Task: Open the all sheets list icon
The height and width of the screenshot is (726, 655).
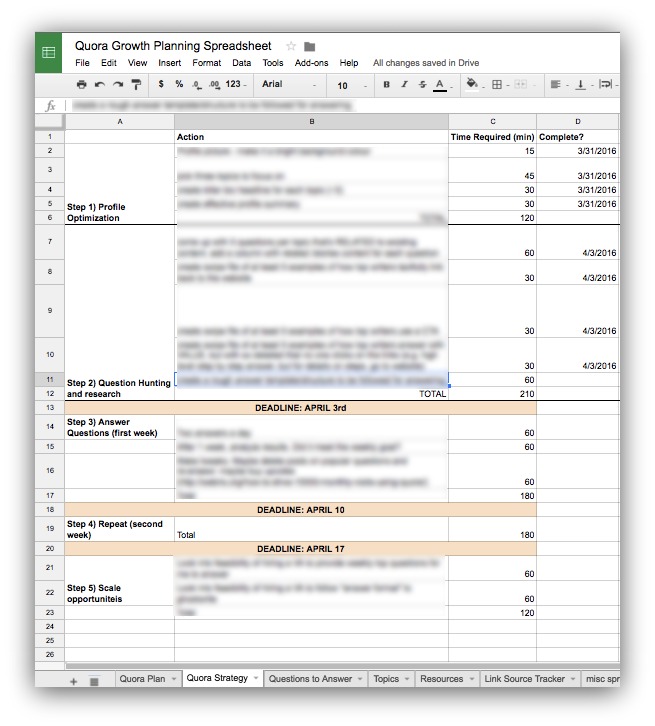Action: point(94,682)
